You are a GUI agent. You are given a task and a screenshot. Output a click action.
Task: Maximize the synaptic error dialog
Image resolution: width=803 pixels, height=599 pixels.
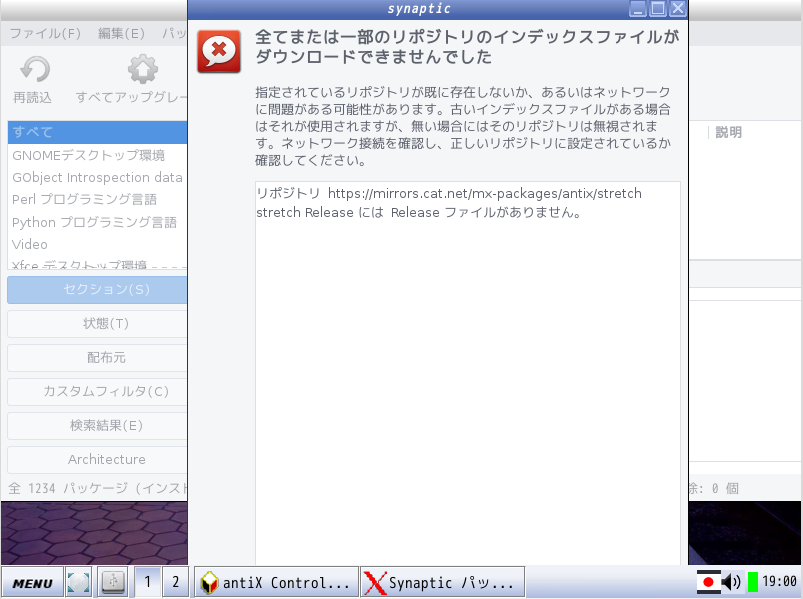coord(658,9)
